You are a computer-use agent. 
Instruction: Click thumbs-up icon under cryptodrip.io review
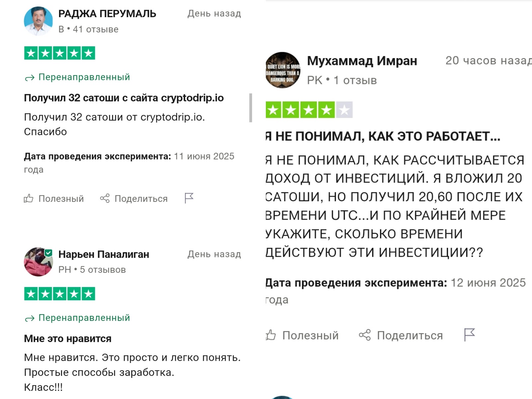29,199
